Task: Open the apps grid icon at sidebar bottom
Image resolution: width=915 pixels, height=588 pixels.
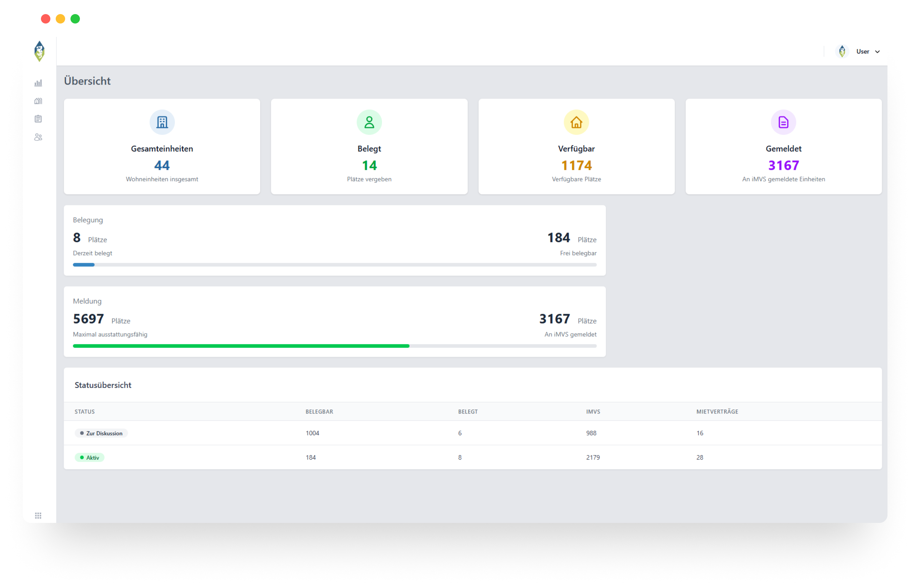Action: tap(38, 516)
